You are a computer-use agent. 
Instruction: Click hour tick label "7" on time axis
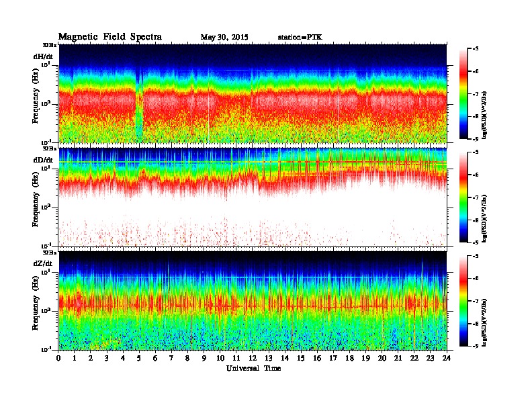tap(172, 359)
